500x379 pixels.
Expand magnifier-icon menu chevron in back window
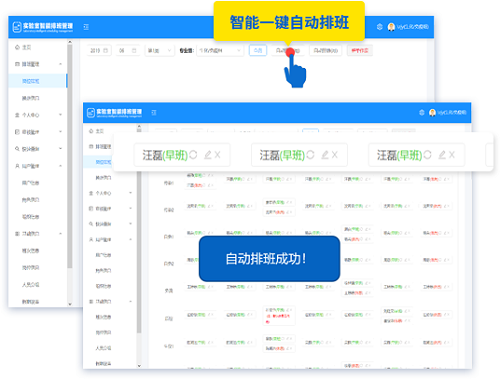click(x=60, y=148)
